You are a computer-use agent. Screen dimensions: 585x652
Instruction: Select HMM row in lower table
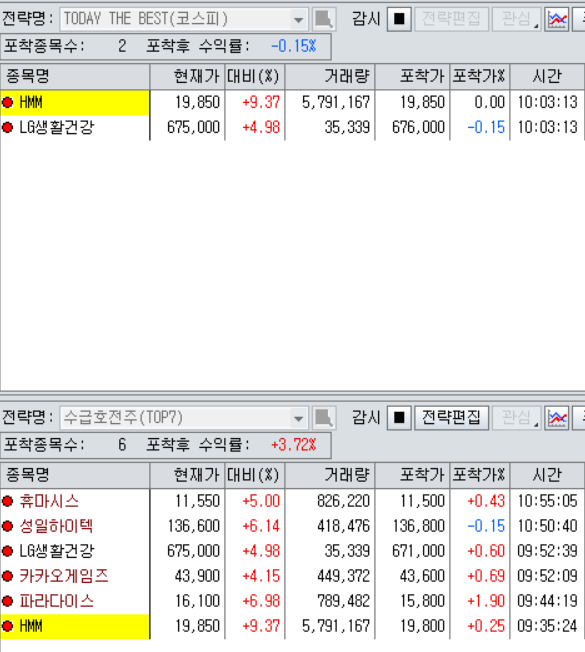coord(292,626)
